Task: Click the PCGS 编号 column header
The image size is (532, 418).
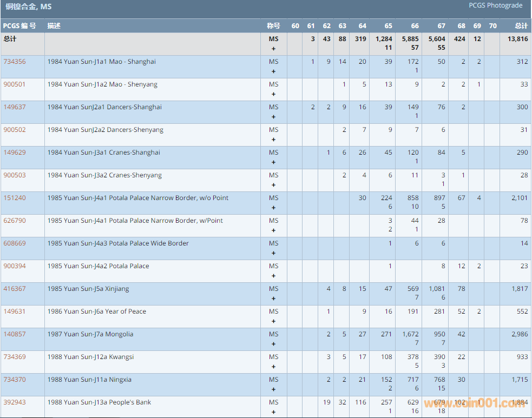Action: (19, 26)
